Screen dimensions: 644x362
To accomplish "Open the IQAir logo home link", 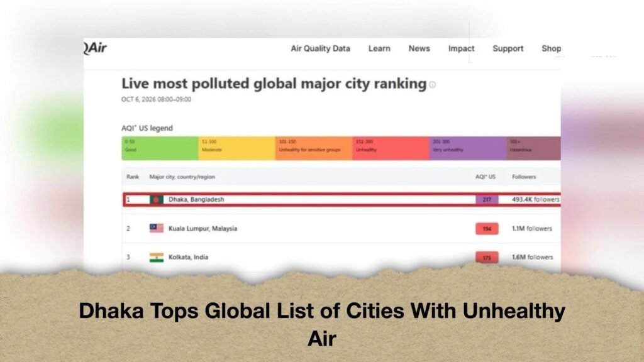I will (x=96, y=48).
